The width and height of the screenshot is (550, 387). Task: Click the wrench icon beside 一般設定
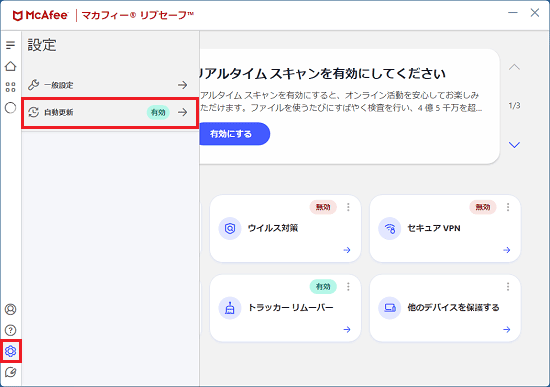(34, 85)
